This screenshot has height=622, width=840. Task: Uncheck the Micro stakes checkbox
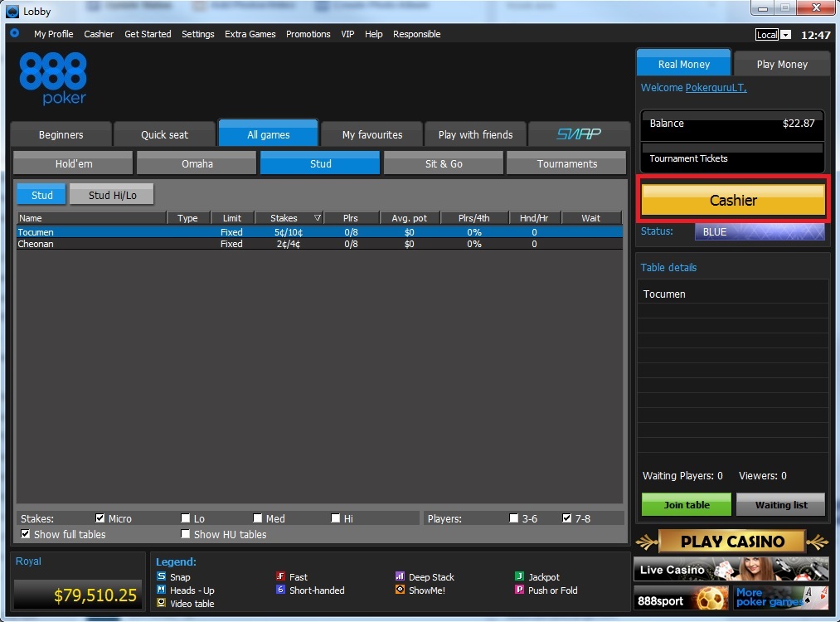[100, 518]
